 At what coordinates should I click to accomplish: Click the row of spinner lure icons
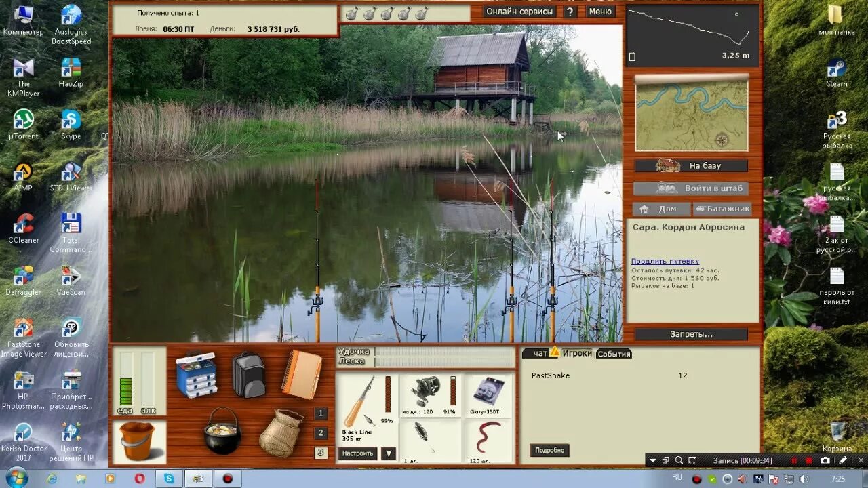coord(387,13)
